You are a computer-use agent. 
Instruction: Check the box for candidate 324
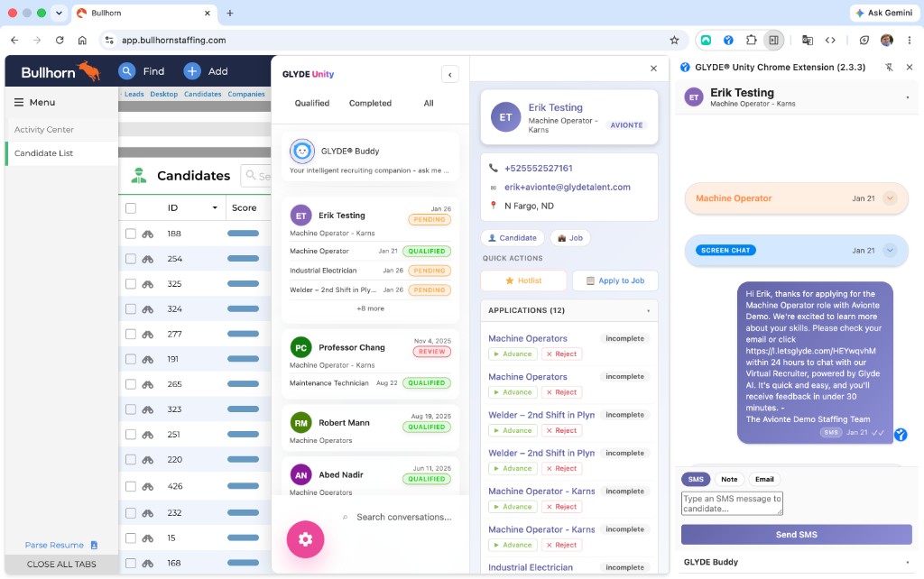click(131, 309)
